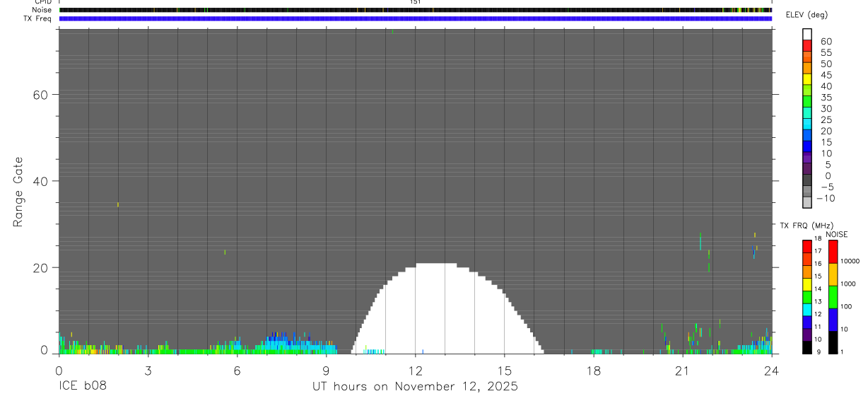This screenshot has width=868, height=401.
Task: Click the x-axis tick label '24'
Action: coord(771,371)
